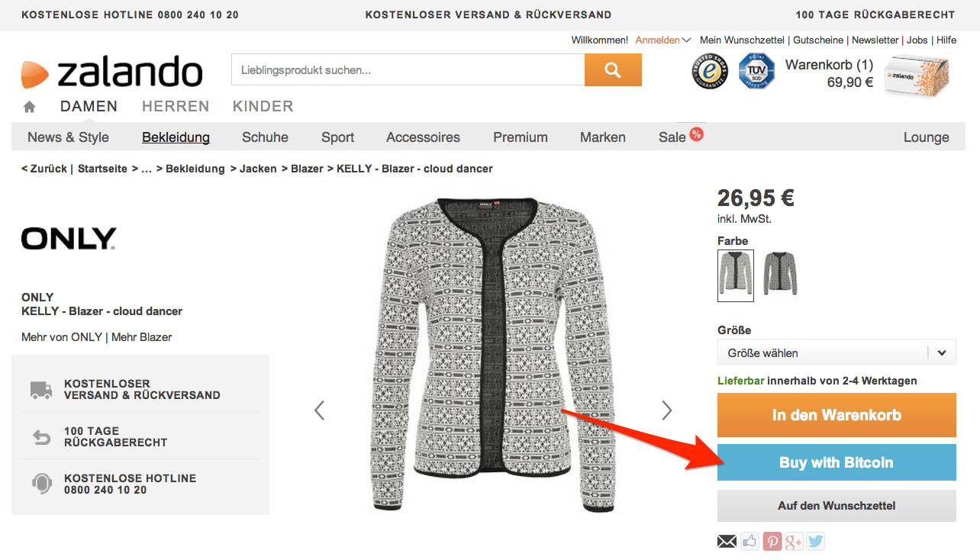Show the previous product image

(x=319, y=410)
